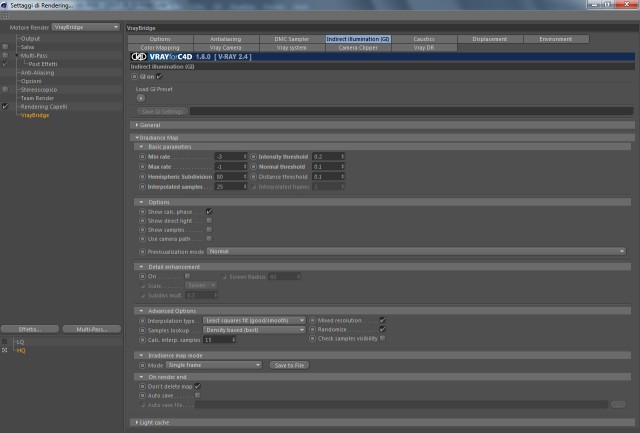Enable the Rendering Capelli checkbox

pos(5,107)
